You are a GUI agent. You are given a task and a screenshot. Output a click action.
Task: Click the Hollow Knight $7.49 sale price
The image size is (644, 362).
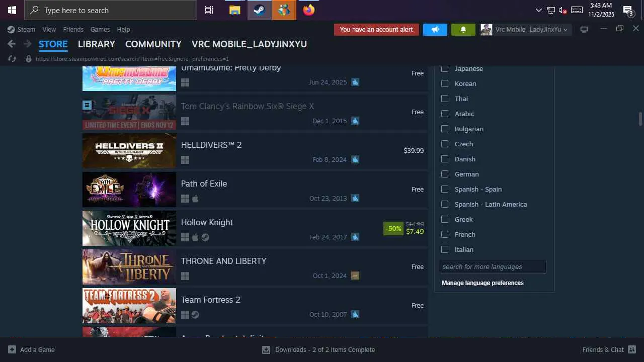(x=415, y=232)
